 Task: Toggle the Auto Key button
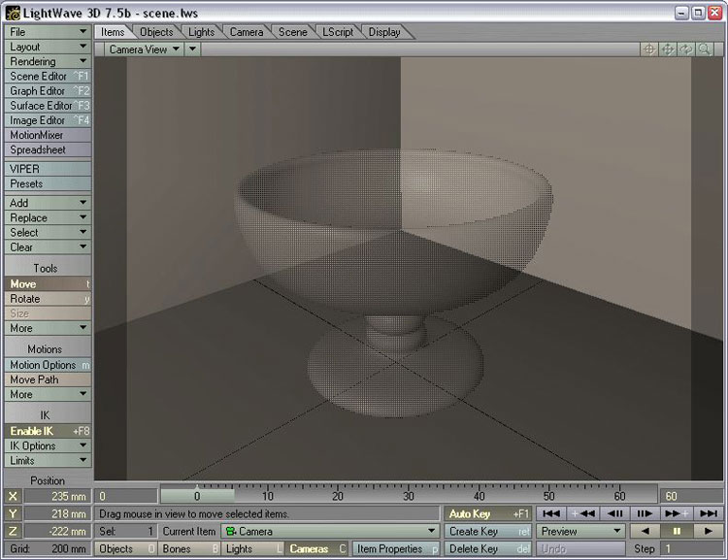click(x=488, y=513)
